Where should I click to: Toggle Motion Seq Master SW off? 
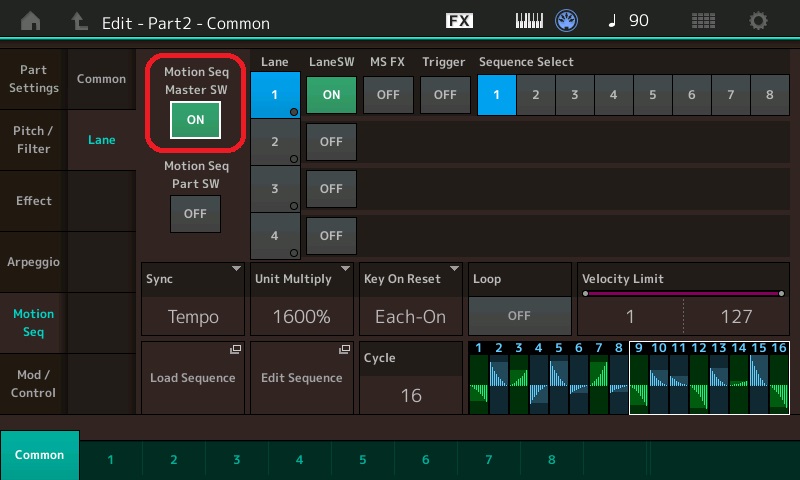click(x=195, y=119)
